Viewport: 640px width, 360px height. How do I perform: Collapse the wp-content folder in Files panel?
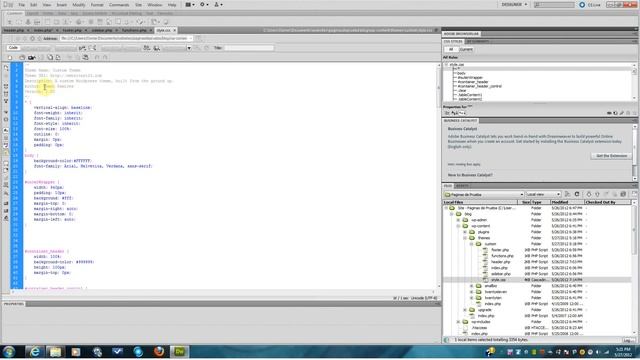pyautogui.click(x=458, y=226)
